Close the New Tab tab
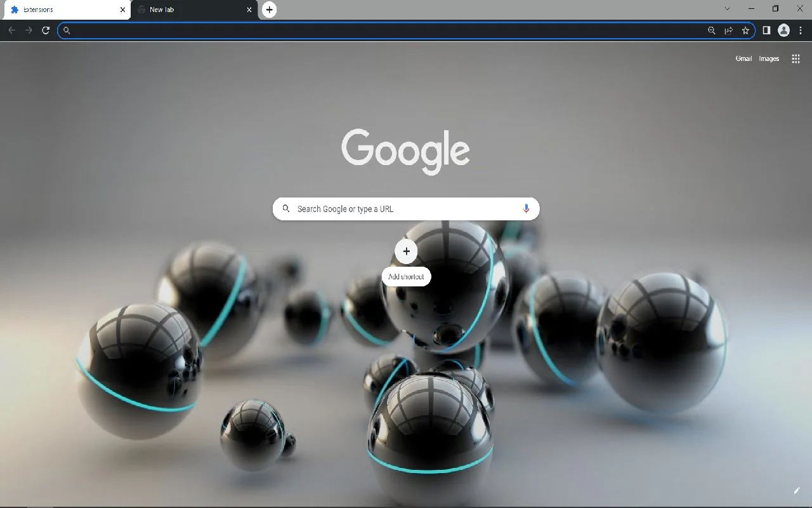 click(249, 10)
